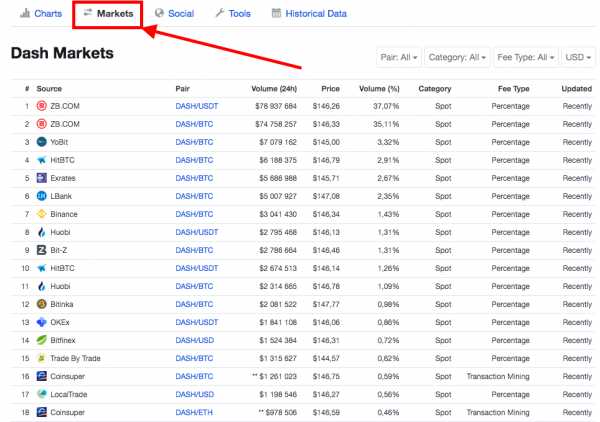Click the HitBTC icon in row 4
Image resolution: width=600 pixels, height=422 pixels.
pos(41,160)
